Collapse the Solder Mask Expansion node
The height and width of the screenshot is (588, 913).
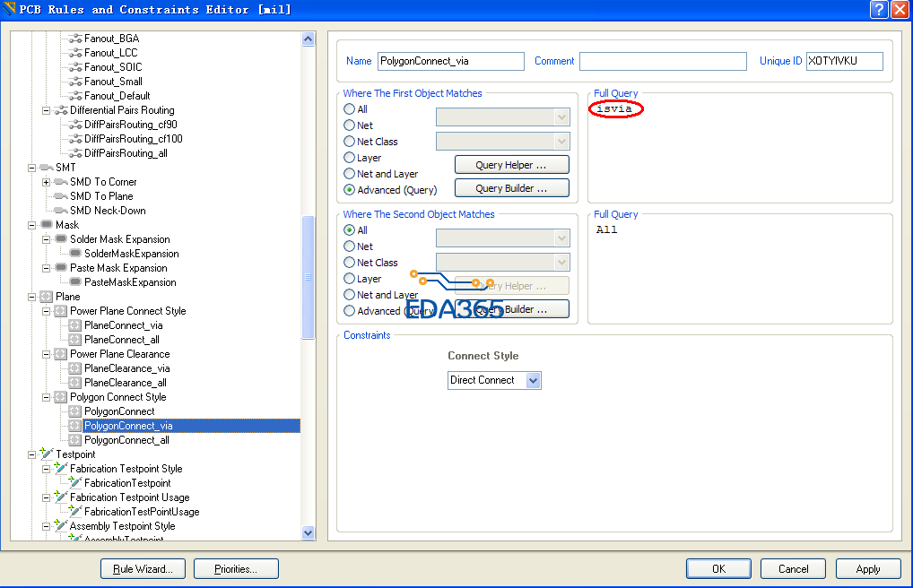(46, 239)
